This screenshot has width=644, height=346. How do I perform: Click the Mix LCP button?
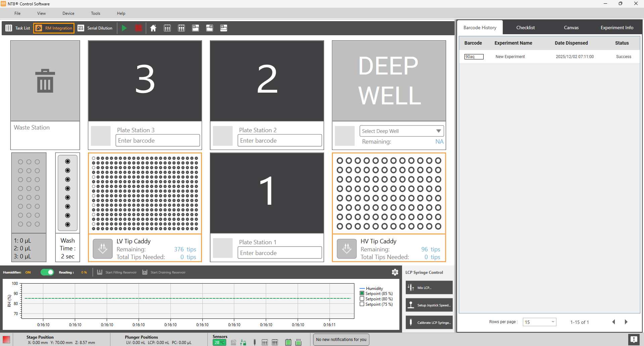coord(429,288)
